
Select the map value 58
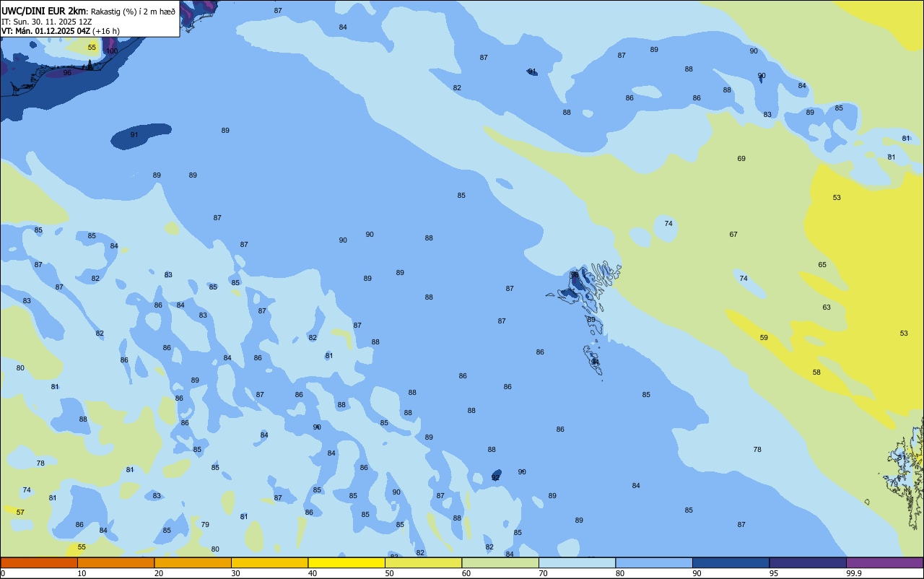[816, 372]
